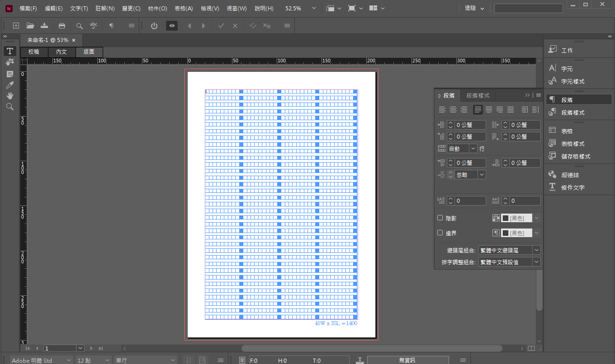Select the Zoom tool in the toolbox
Image resolution: width=615 pixels, height=364 pixels.
(x=9, y=107)
